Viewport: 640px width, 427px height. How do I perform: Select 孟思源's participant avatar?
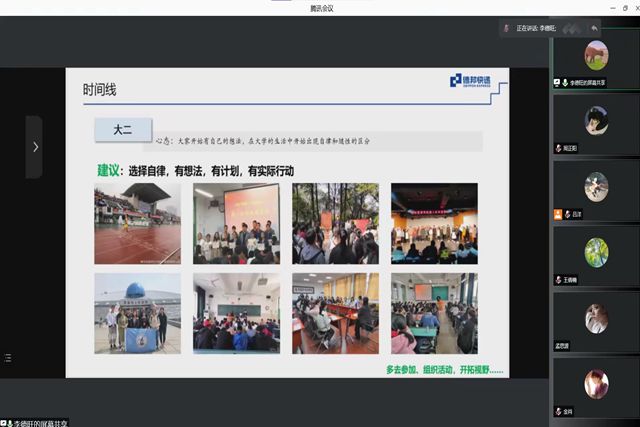pos(596,318)
